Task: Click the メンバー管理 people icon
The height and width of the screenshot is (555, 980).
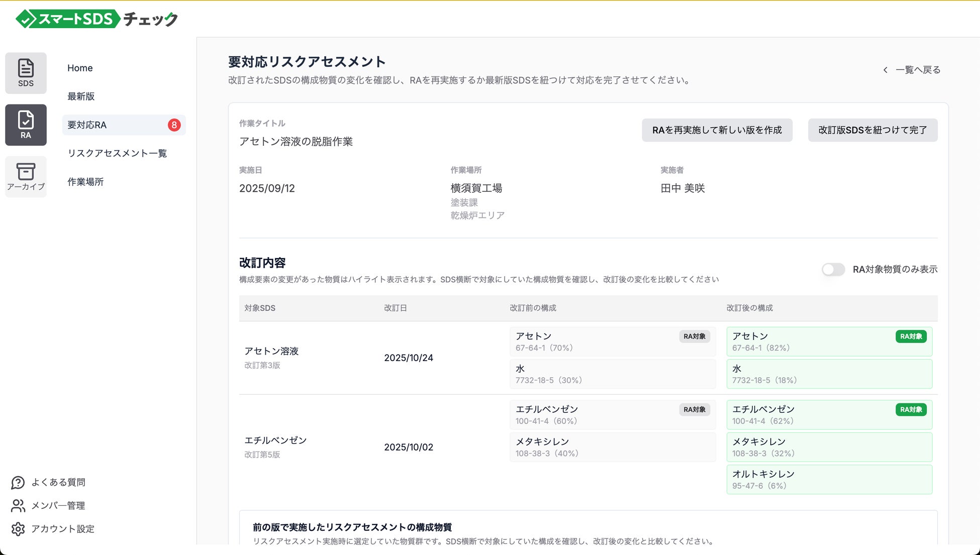Action: tap(18, 505)
